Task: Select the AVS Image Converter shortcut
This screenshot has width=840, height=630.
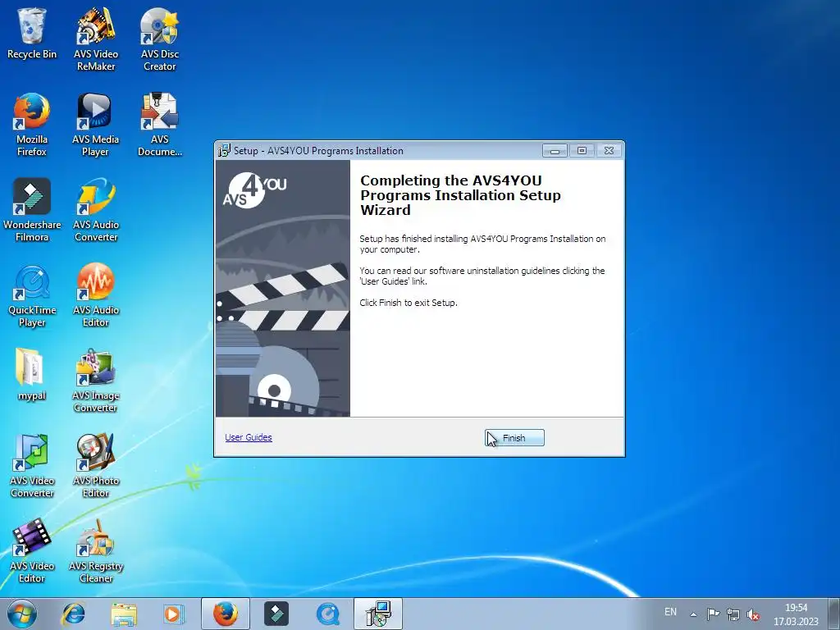Action: coord(96,381)
